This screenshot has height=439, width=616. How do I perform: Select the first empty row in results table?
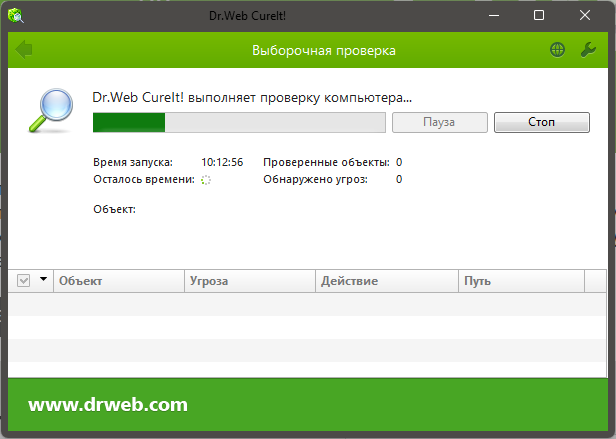[307, 303]
